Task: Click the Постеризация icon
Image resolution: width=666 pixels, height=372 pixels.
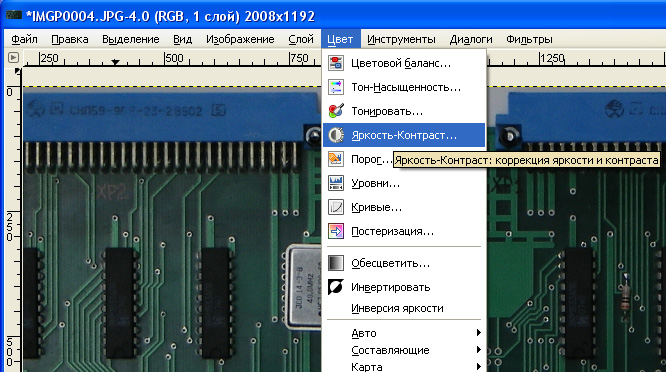Action: click(336, 231)
